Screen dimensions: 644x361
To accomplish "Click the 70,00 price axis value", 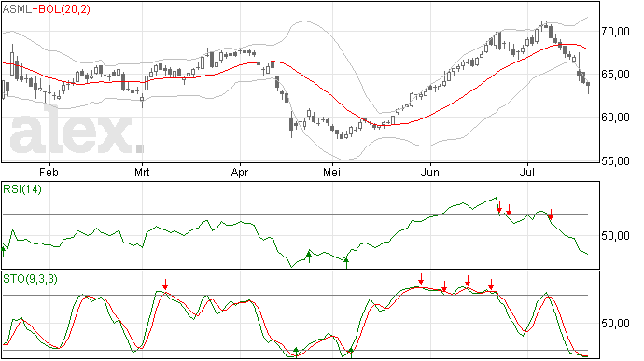I will pos(615,31).
